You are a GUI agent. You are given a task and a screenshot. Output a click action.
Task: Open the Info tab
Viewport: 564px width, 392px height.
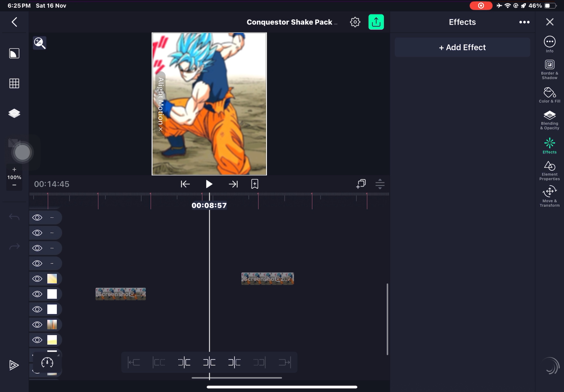tap(550, 44)
